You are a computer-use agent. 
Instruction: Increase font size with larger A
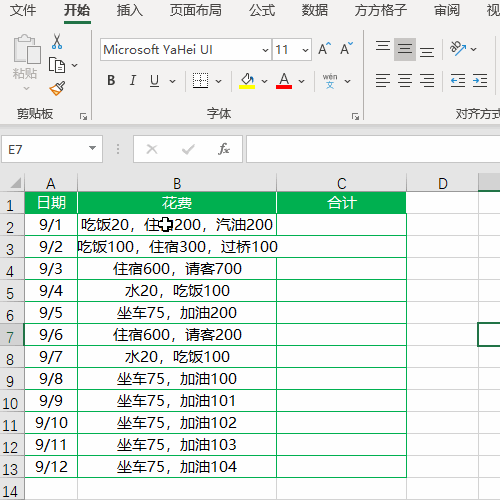[x=324, y=49]
